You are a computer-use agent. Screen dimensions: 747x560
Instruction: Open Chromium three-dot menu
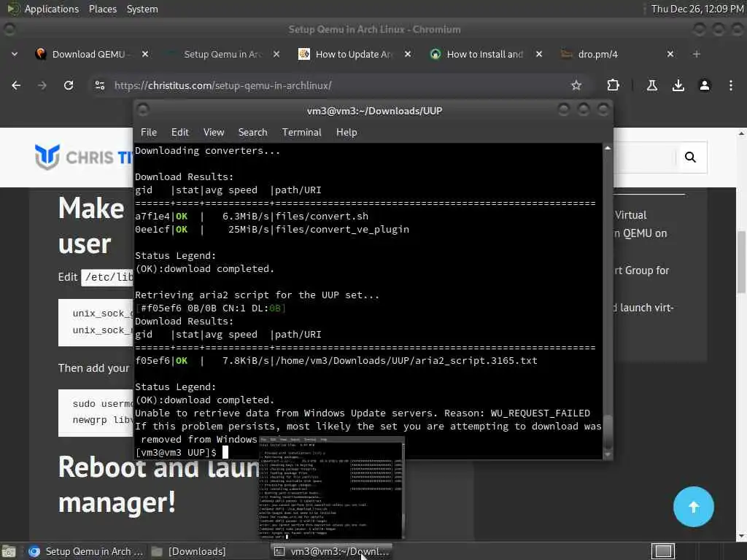tap(730, 85)
